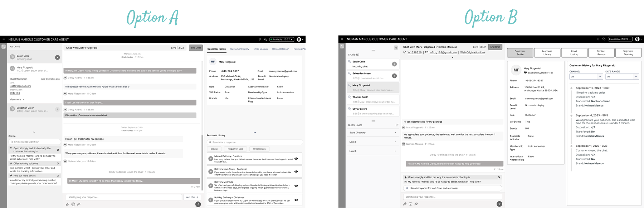The height and width of the screenshot is (208, 644).
Task: Dismiss the Cresta suggestion in Option B
Action: pyautogui.click(x=499, y=177)
